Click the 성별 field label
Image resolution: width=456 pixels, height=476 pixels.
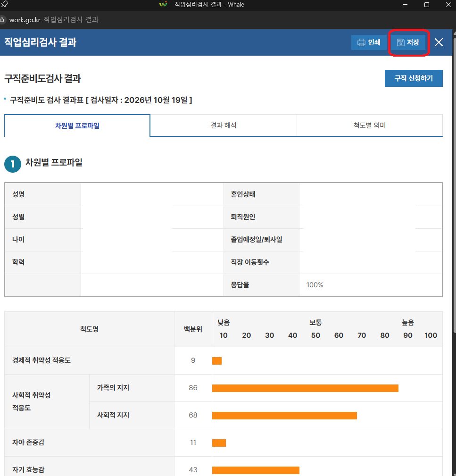tap(18, 217)
